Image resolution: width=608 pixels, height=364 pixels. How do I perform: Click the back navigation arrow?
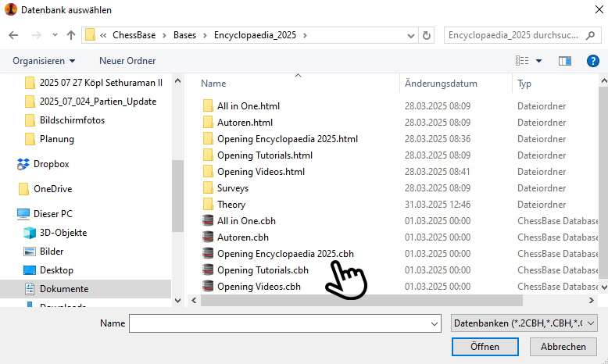[14, 35]
